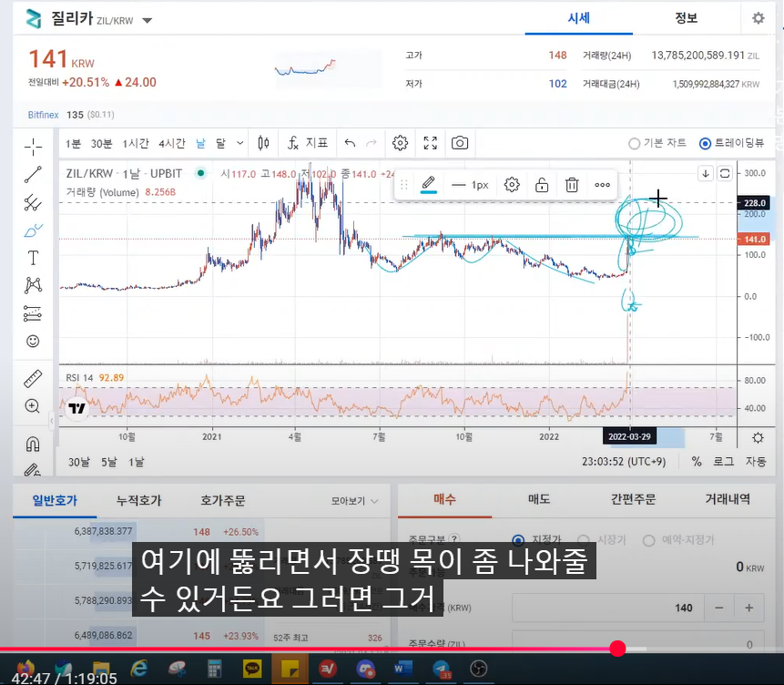Select the trend line drawing tool

click(x=33, y=175)
